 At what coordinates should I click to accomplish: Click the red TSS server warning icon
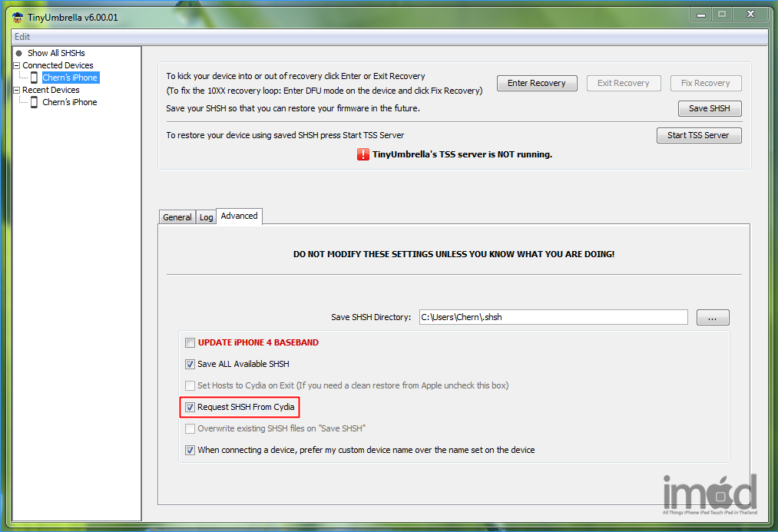[x=363, y=154]
